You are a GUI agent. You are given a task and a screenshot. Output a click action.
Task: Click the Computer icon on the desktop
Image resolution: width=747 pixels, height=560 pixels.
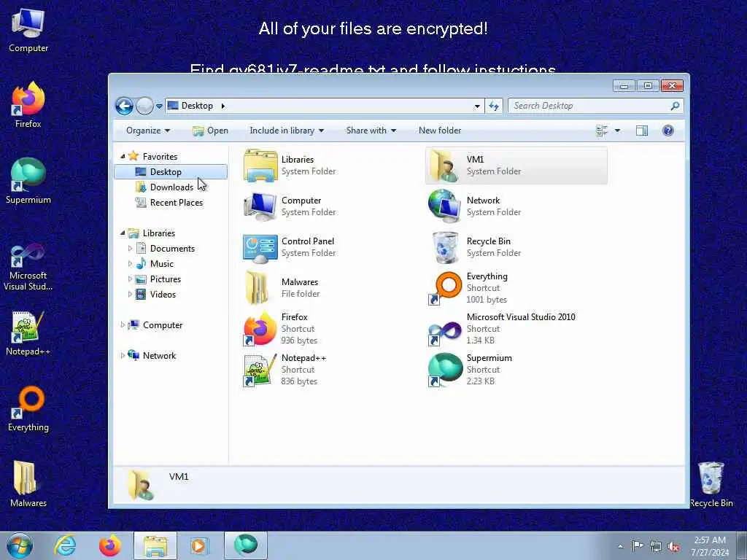[x=28, y=31]
